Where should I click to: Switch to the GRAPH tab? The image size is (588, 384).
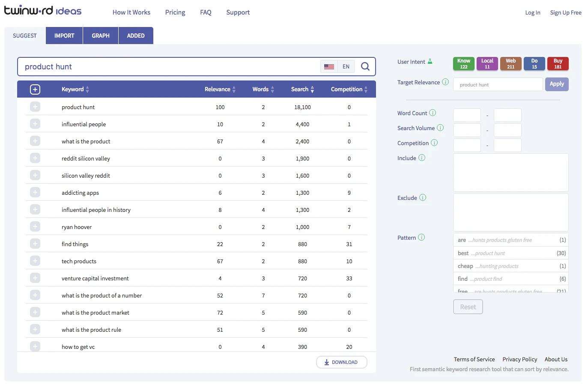[101, 36]
